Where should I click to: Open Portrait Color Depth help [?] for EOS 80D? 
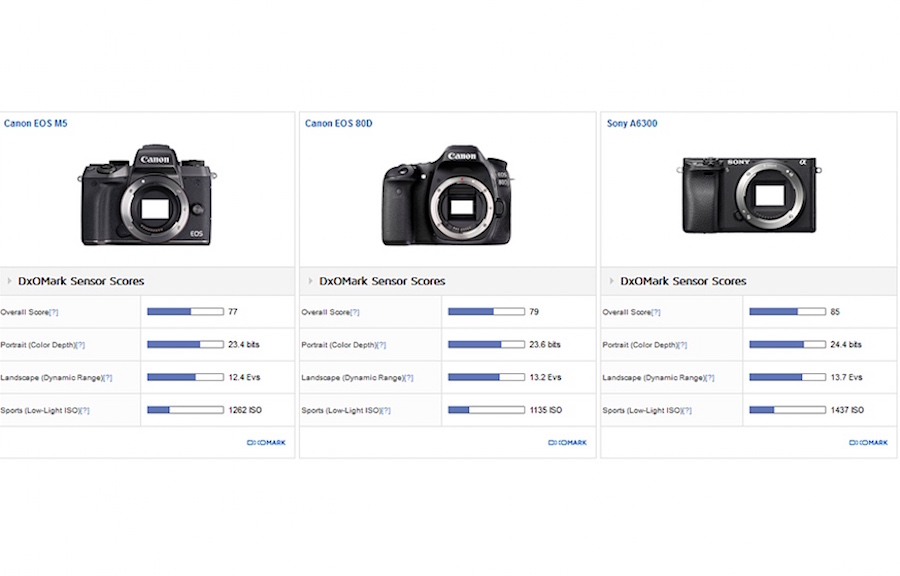coord(380,345)
